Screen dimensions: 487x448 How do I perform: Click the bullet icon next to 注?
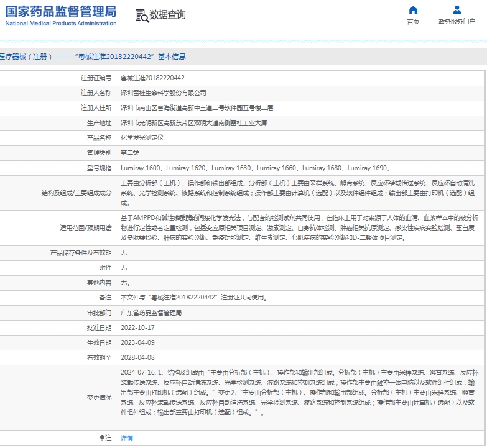click(102, 437)
